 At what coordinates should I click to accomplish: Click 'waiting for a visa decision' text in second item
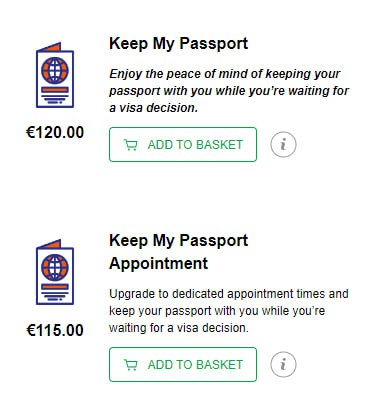point(179,328)
